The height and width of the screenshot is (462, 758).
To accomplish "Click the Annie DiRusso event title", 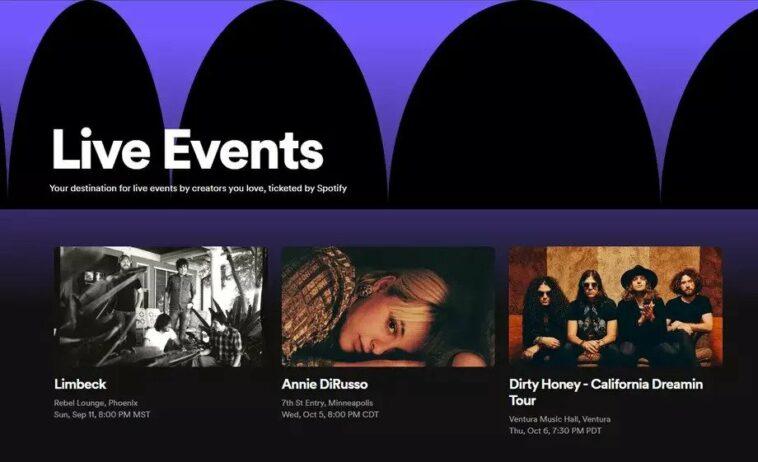I will click(x=325, y=384).
